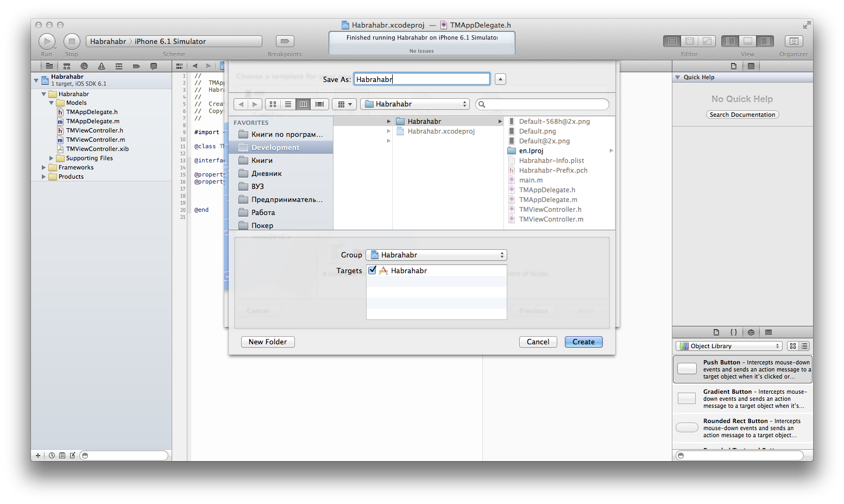This screenshot has width=844, height=504.
Task: Collapse the save dialog file browser
Action: 501,79
